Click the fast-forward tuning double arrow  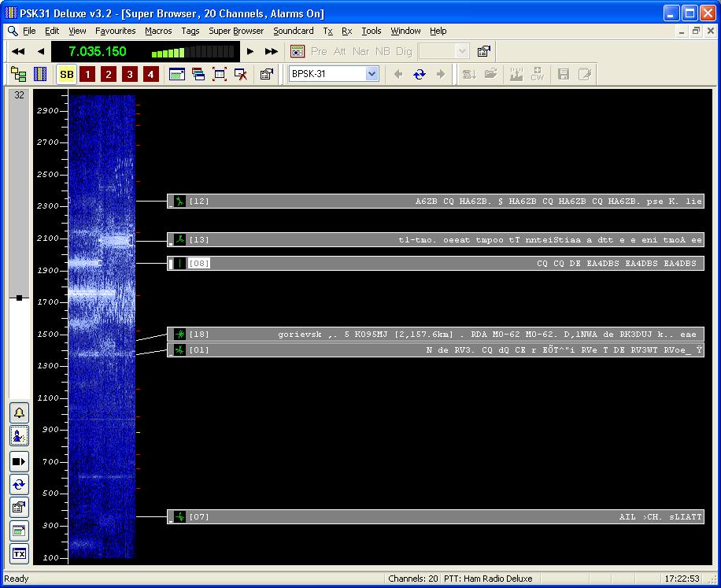pyautogui.click(x=272, y=51)
